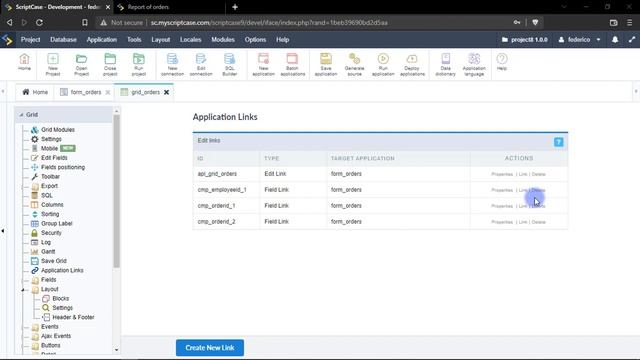This screenshot has height=360, width=640.
Task: Reload the browser page
Action: 39,22
